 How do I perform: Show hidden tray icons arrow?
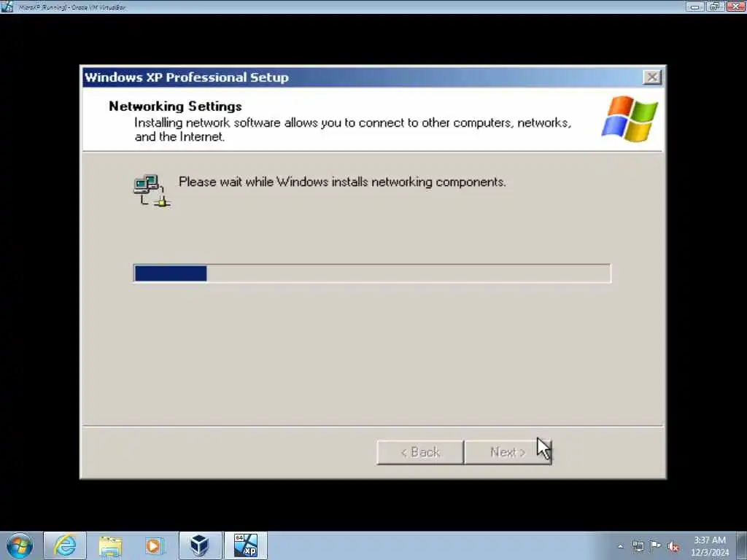click(620, 546)
